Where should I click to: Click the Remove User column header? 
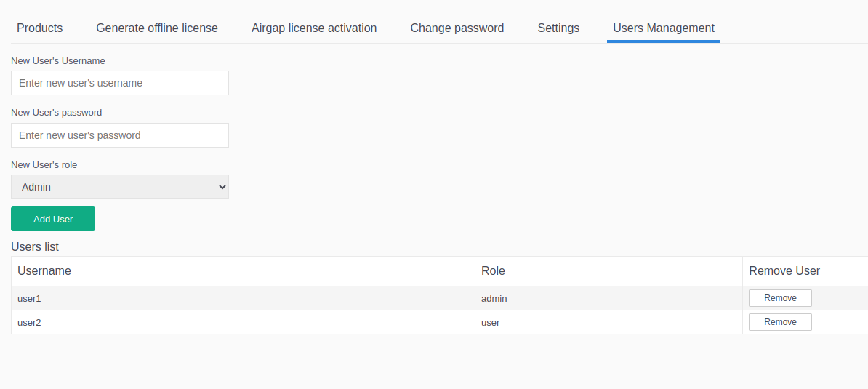[x=784, y=271]
